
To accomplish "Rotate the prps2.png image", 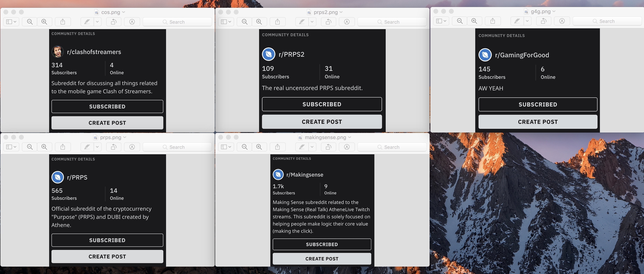I will [328, 22].
